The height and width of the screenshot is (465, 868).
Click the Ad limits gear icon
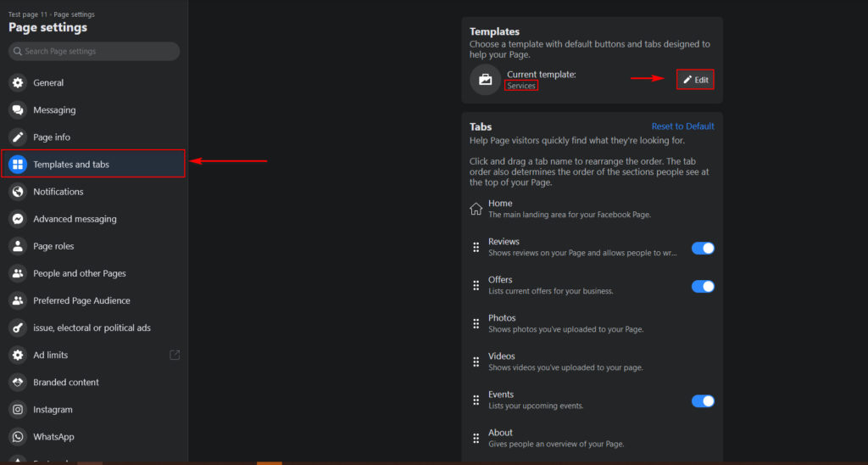tap(18, 355)
